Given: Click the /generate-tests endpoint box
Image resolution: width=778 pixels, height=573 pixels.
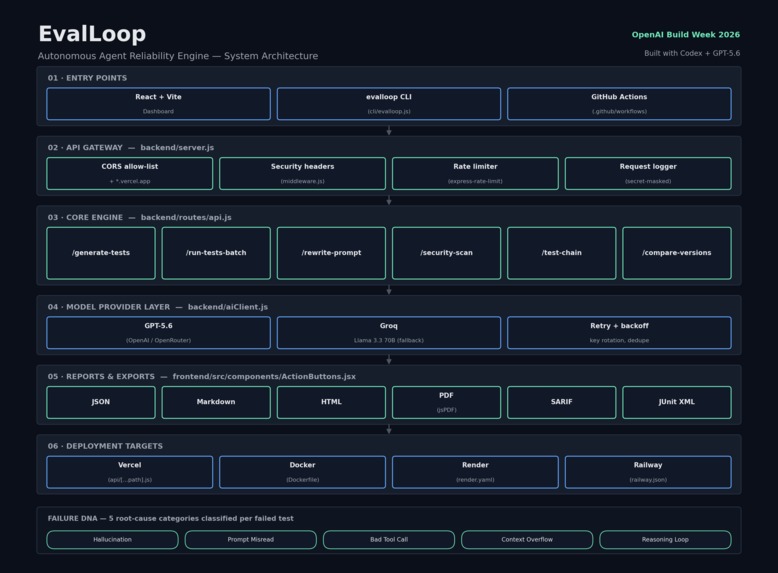Looking at the screenshot, I should click(101, 253).
